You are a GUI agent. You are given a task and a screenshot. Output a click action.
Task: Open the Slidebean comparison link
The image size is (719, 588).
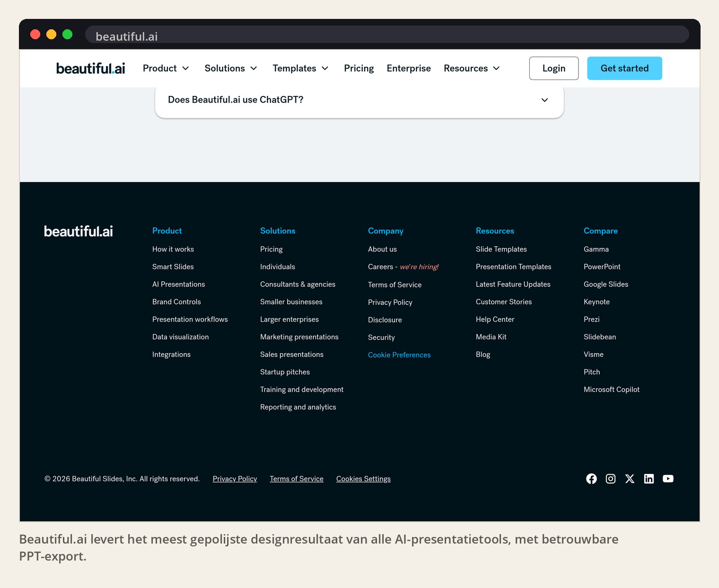[600, 337]
